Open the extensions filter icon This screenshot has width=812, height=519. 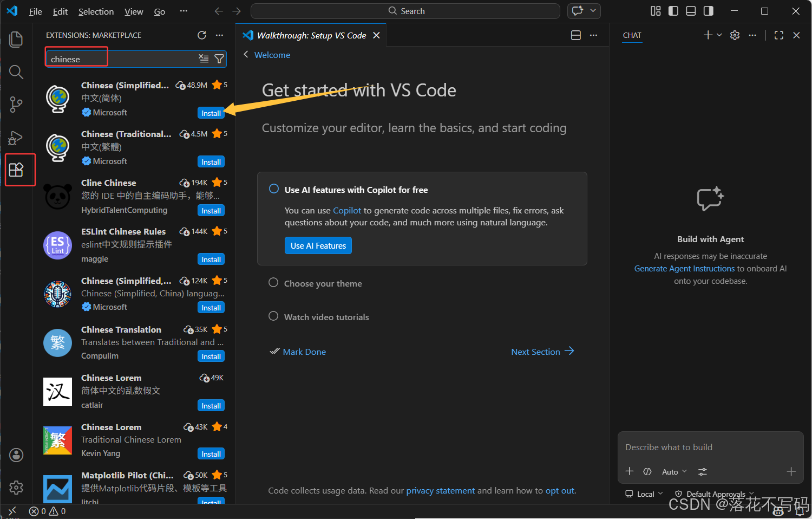coord(219,59)
